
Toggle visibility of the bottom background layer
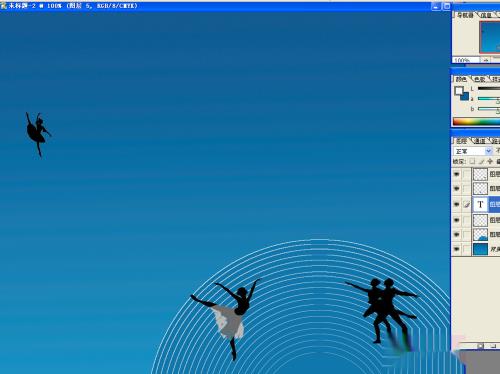(x=456, y=249)
